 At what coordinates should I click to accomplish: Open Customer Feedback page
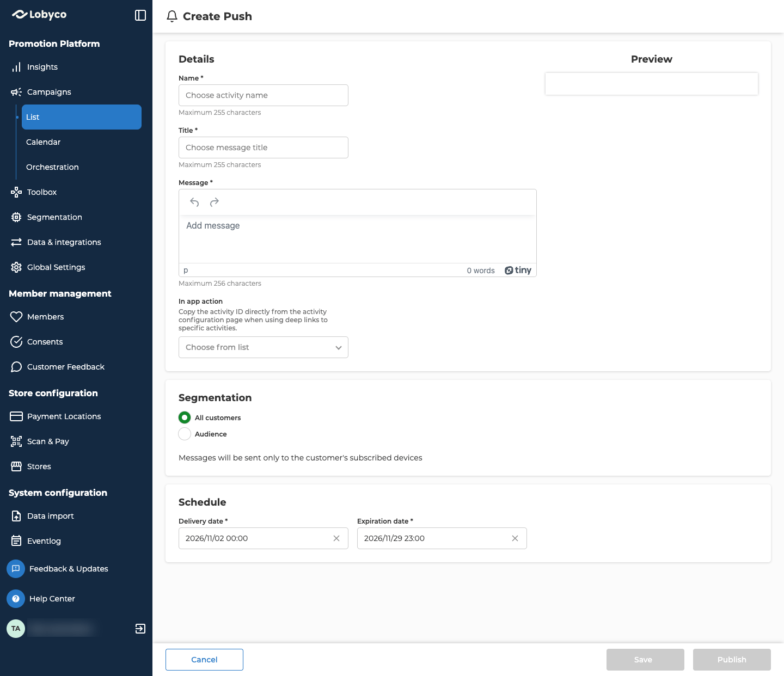pyautogui.click(x=66, y=367)
